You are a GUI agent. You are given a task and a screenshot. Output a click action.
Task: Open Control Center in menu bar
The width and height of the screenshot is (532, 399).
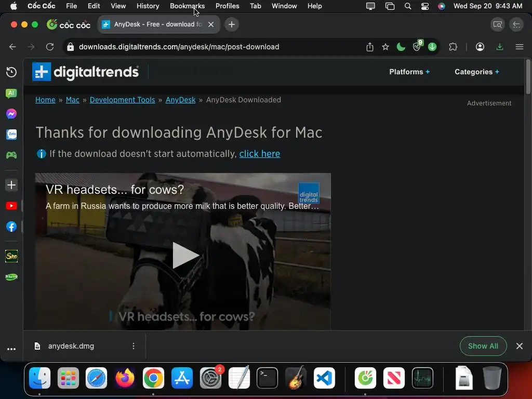pyautogui.click(x=425, y=6)
